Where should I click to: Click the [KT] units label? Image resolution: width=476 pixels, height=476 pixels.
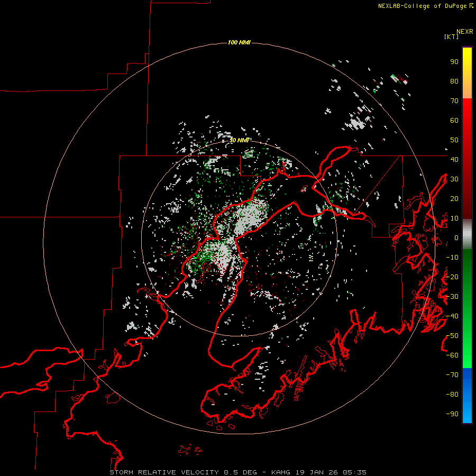(x=451, y=36)
